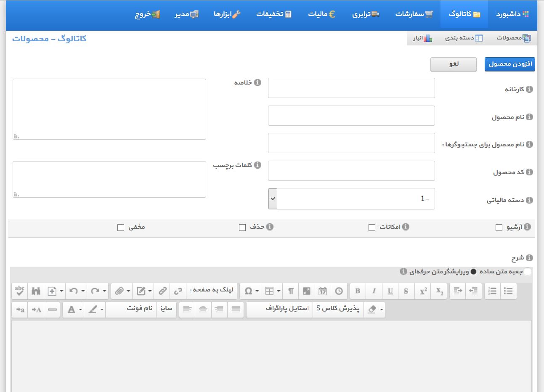Click the strikethrough button

tap(406, 291)
